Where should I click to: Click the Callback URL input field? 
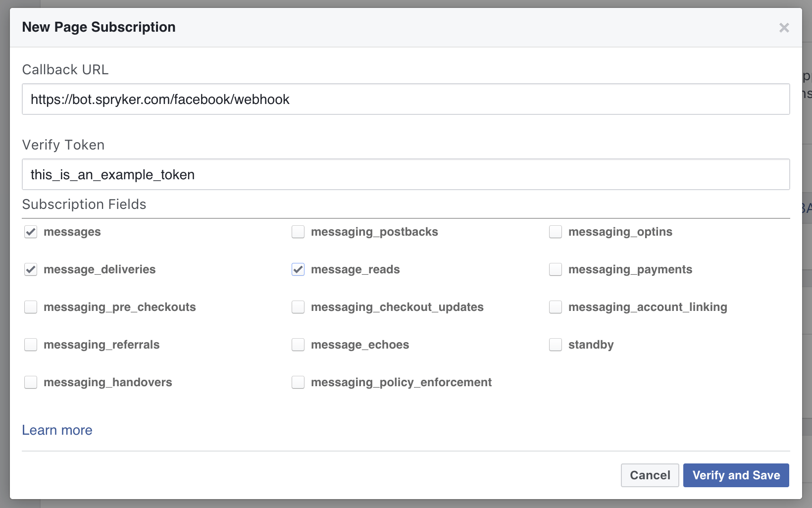tap(406, 100)
